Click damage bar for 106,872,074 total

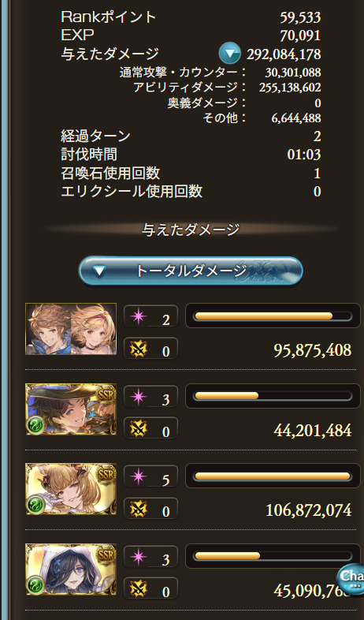(x=273, y=476)
